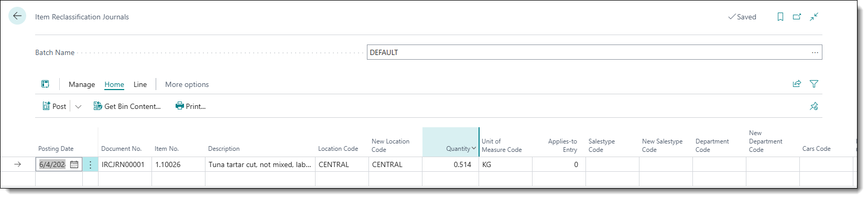Click the New Location Code column header

pyautogui.click(x=390, y=146)
